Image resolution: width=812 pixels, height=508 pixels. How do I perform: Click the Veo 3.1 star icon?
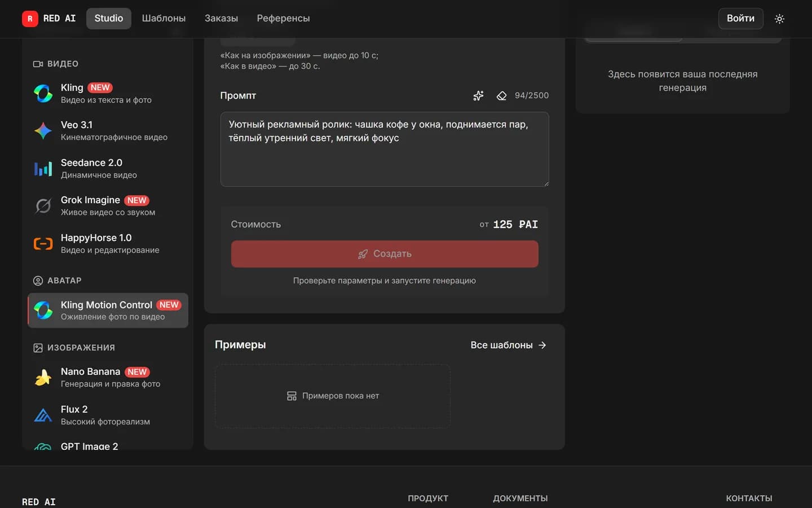click(43, 130)
